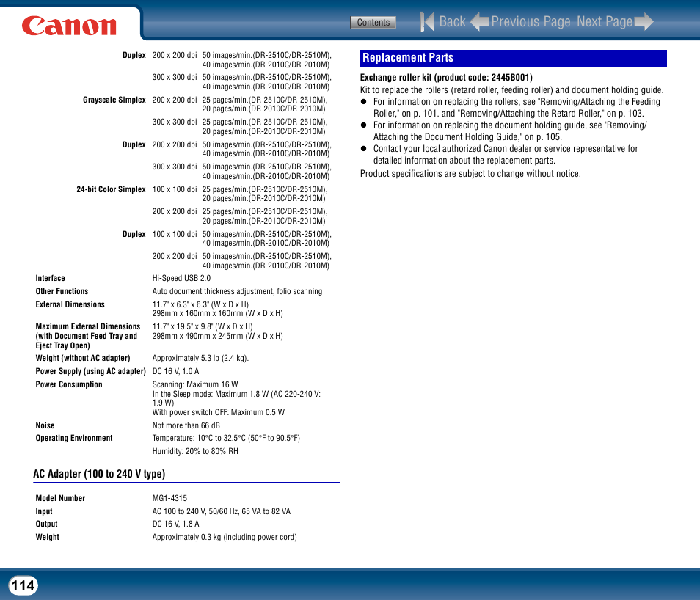The image size is (700, 600).
Task: Click 'AC 100 to 240 V, 50/60 Hz' input value
Action: pyautogui.click(x=222, y=511)
